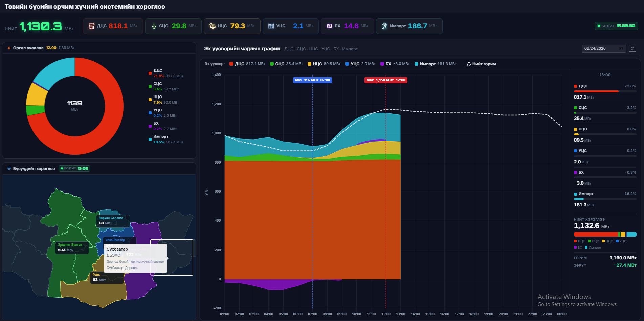Toggle ДЦС series in chart legend
Image resolution: width=644 pixels, height=321 pixels.
[x=247, y=64]
